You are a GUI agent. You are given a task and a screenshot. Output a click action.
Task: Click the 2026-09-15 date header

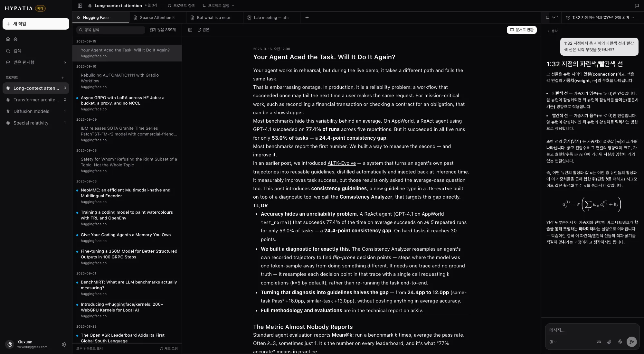(86, 42)
